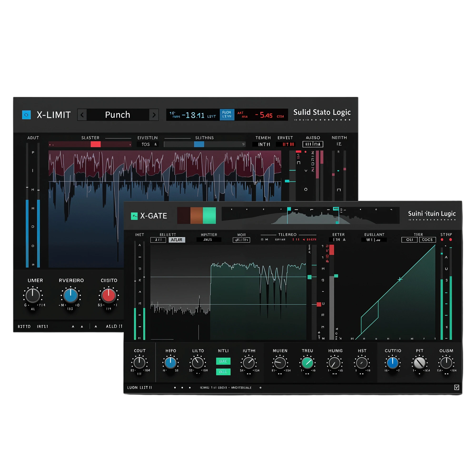Click the blue CUTTIO knob
Viewport: 476px width, 476px height.
click(393, 363)
